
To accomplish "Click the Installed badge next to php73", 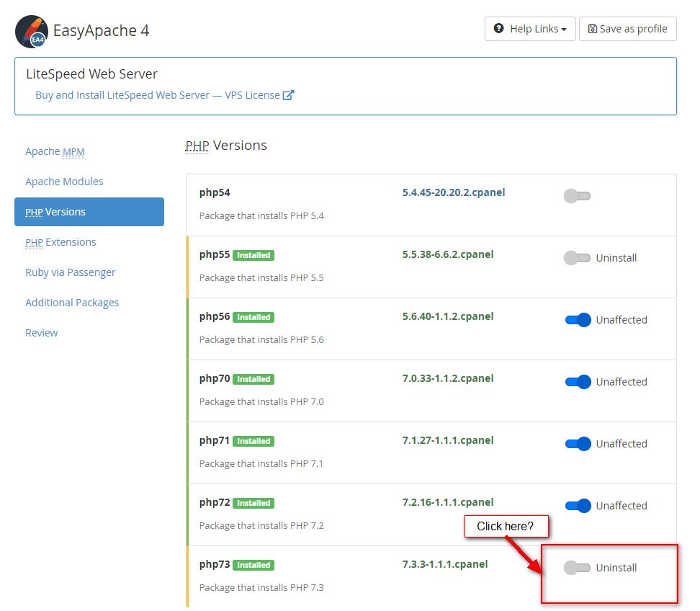I will [x=253, y=565].
